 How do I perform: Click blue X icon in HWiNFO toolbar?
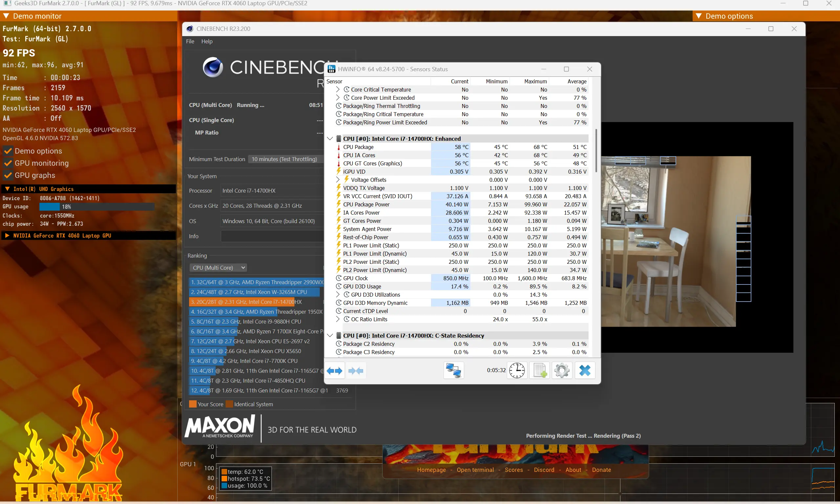(585, 370)
